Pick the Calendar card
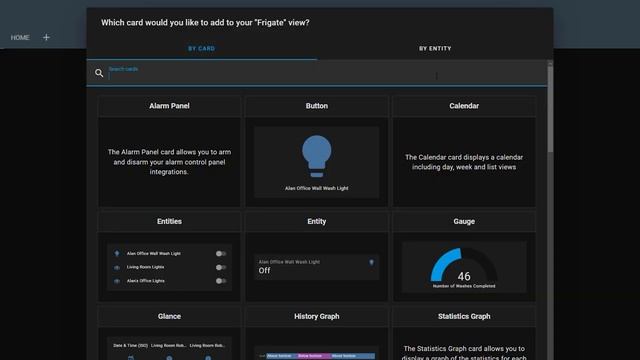This screenshot has height=360, width=640. 464,151
